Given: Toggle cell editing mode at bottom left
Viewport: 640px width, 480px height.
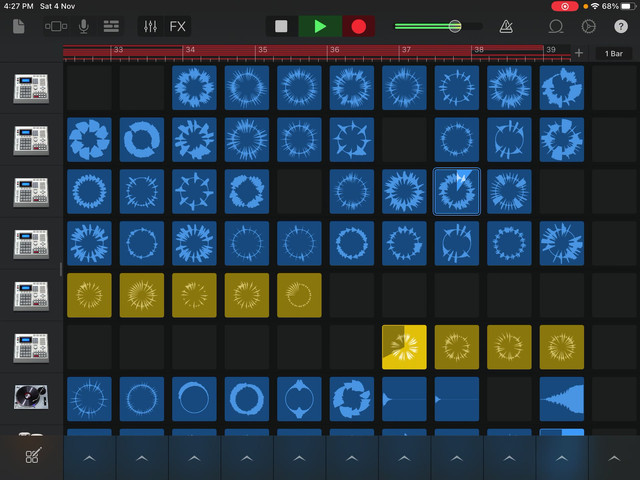Looking at the screenshot, I should pos(33,456).
